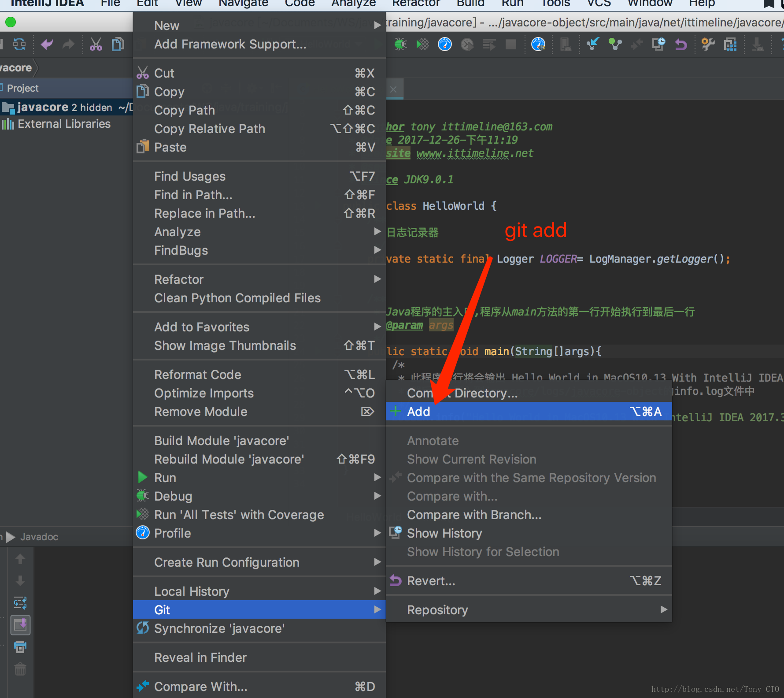
Task: Choose Reformat Code in context menu
Action: (x=259, y=375)
